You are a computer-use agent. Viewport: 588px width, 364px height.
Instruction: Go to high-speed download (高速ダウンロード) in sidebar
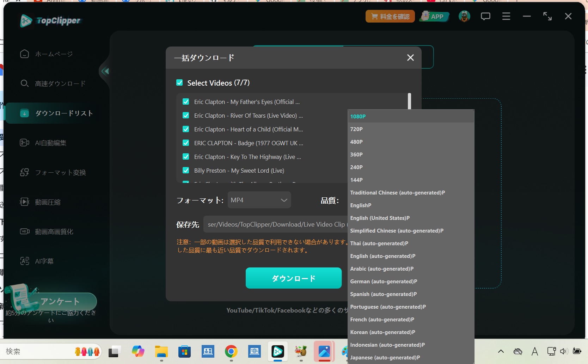click(x=60, y=84)
